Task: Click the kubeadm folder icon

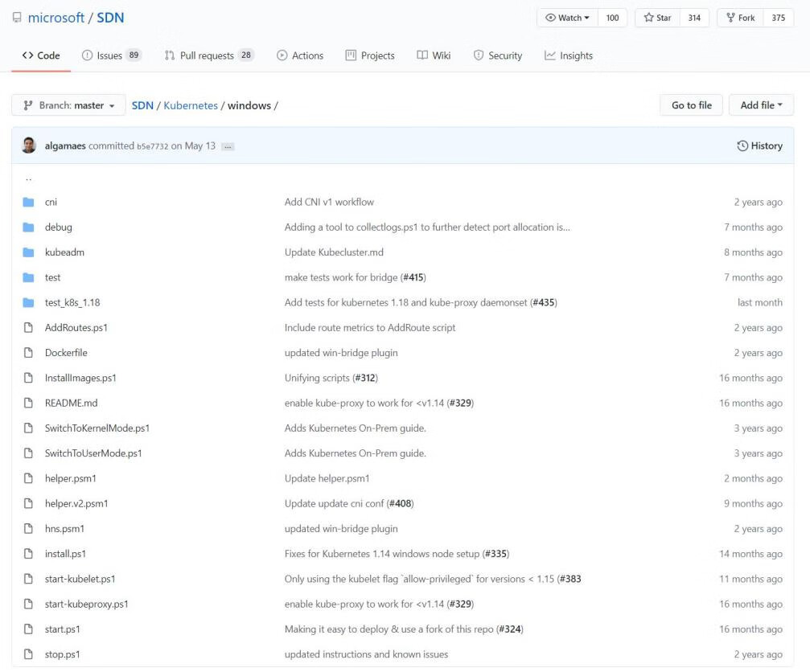Action: click(29, 252)
